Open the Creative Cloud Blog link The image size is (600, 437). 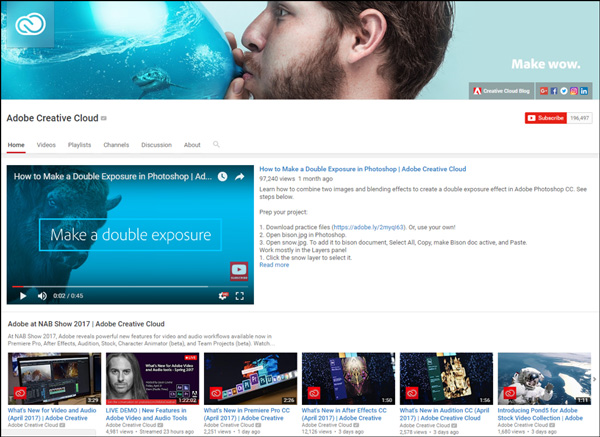tap(503, 91)
